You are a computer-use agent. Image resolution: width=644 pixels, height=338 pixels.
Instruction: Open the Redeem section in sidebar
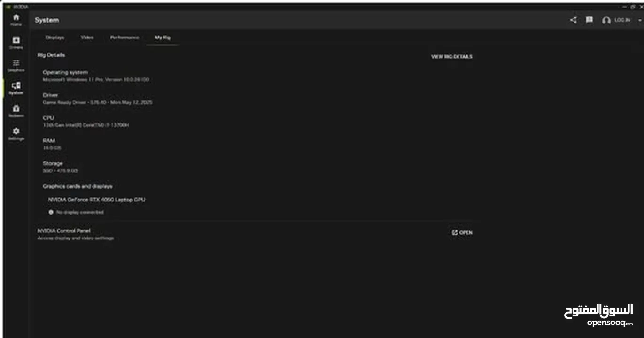(x=16, y=111)
